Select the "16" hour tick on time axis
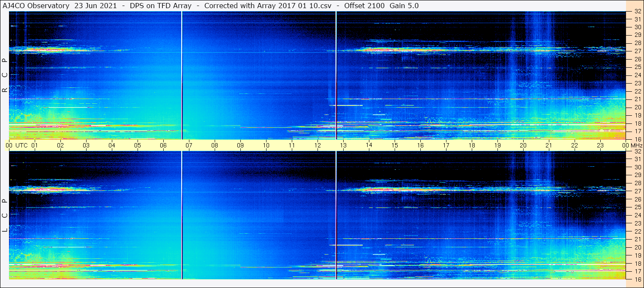The image size is (644, 288). point(420,145)
